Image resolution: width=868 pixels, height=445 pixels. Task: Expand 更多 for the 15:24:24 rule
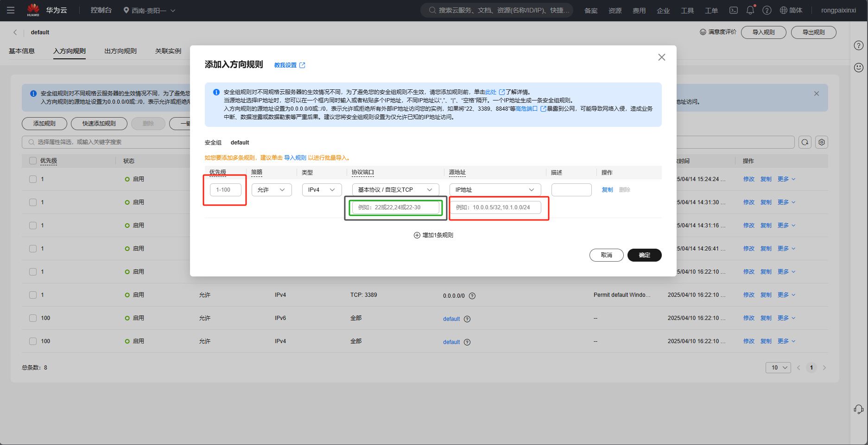(786, 179)
